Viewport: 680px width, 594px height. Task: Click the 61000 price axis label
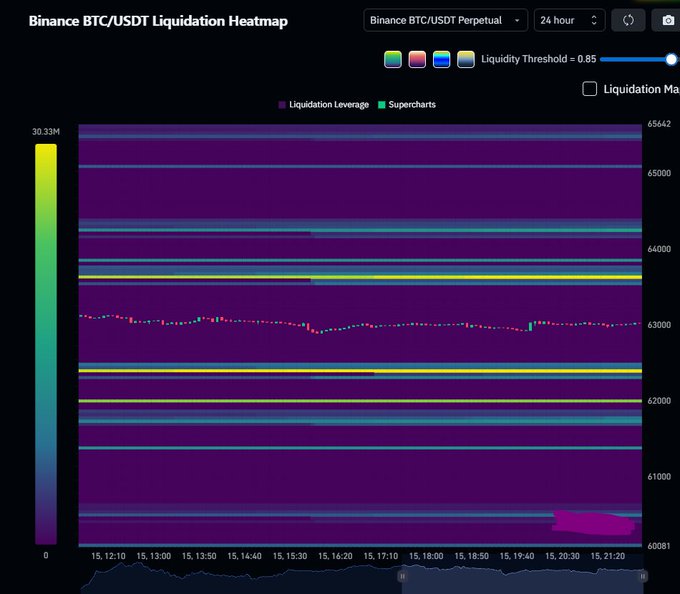[x=659, y=477]
